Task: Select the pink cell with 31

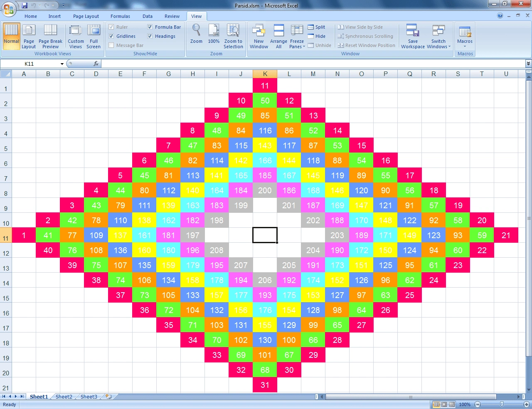Action: pos(265,385)
